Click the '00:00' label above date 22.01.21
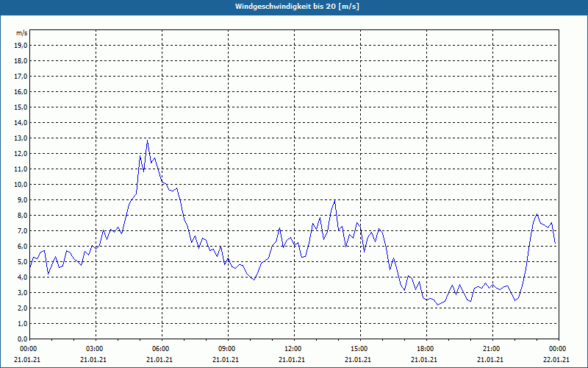588x368 pixels. 557,349
